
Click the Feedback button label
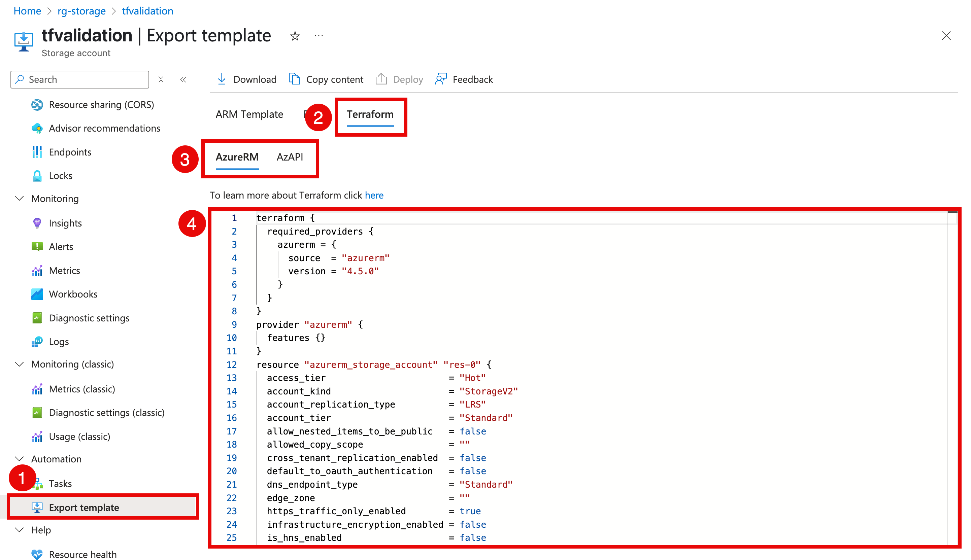click(473, 79)
